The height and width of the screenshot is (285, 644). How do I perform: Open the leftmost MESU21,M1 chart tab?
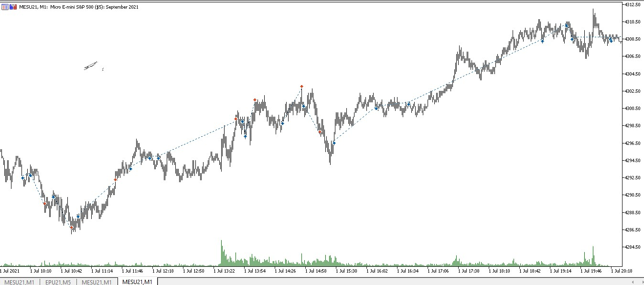[x=19, y=282]
